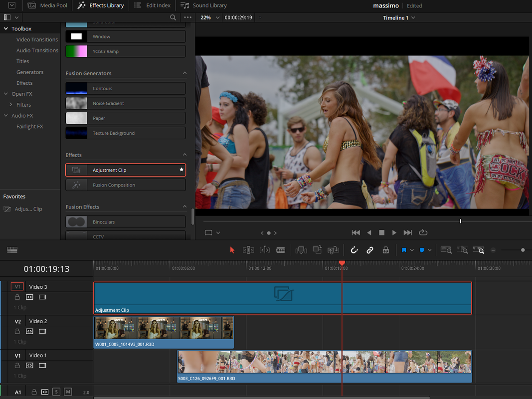Click the blue Flag icon
Viewport: 532px width, 399px height.
[x=404, y=250]
